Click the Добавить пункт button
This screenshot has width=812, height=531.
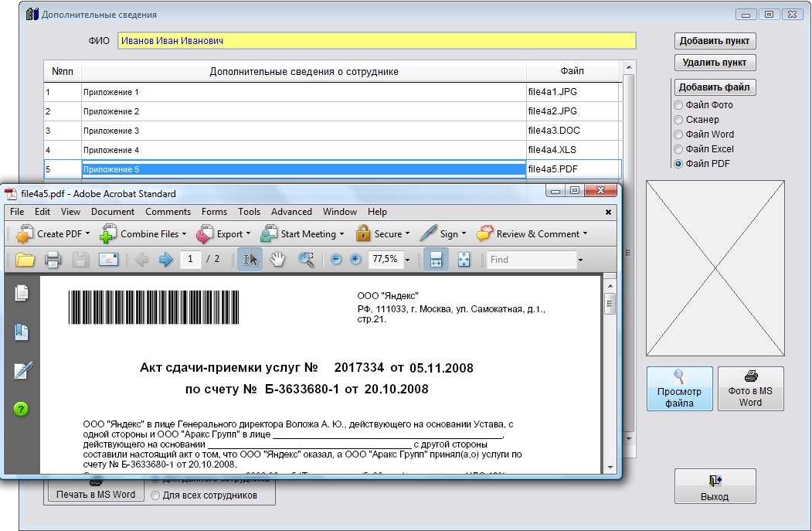click(x=715, y=41)
